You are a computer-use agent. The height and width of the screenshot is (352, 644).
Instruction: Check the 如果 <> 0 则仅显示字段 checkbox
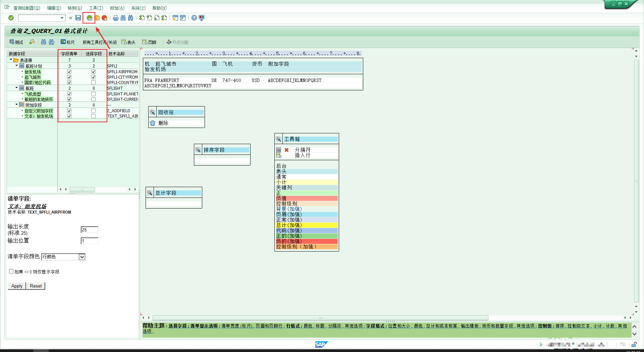click(11, 271)
